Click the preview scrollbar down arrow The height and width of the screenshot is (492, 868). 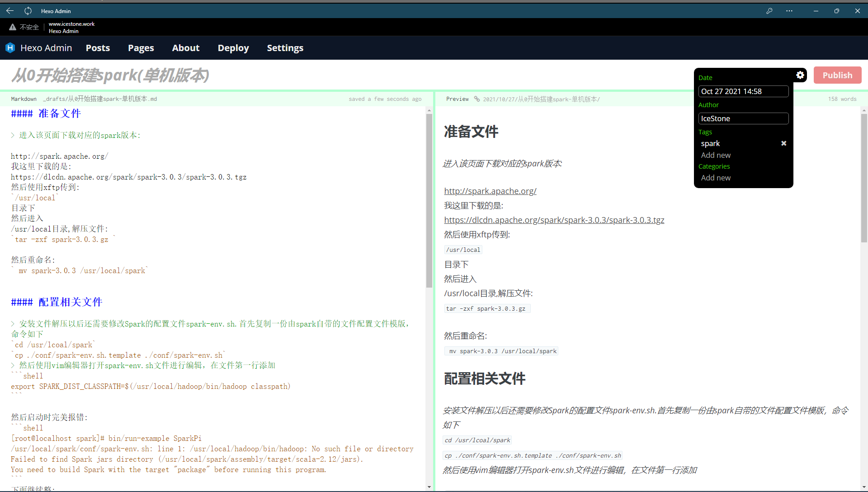coord(864,487)
